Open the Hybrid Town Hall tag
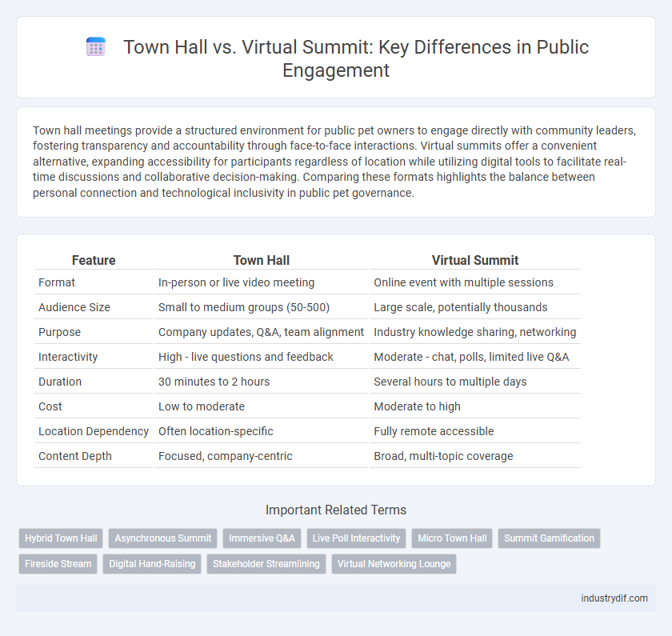This screenshot has height=636, width=672. [x=61, y=538]
